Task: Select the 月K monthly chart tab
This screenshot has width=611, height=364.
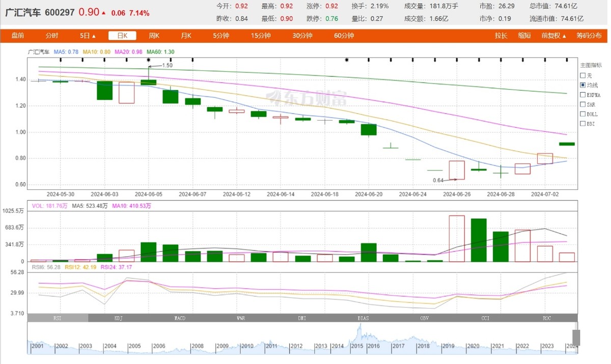Action: click(x=186, y=36)
